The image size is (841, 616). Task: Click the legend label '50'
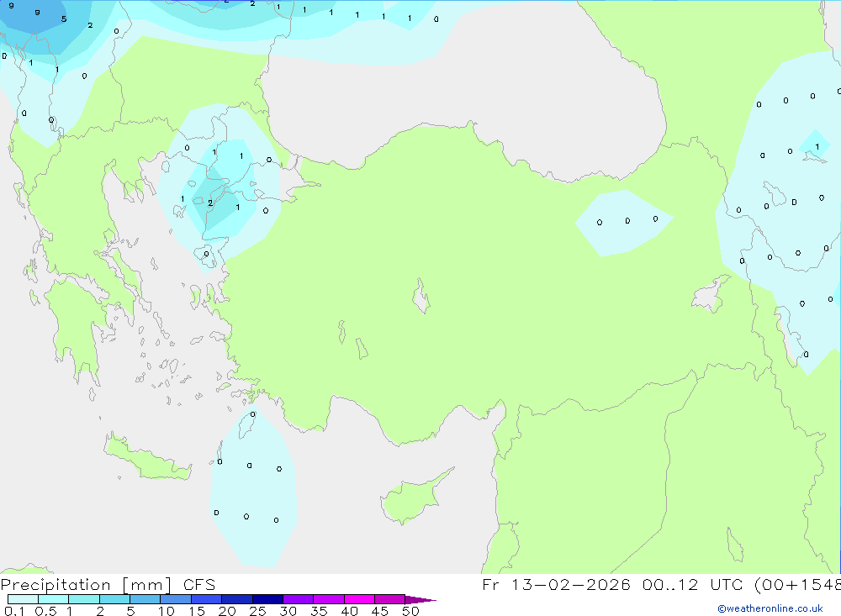click(x=410, y=611)
